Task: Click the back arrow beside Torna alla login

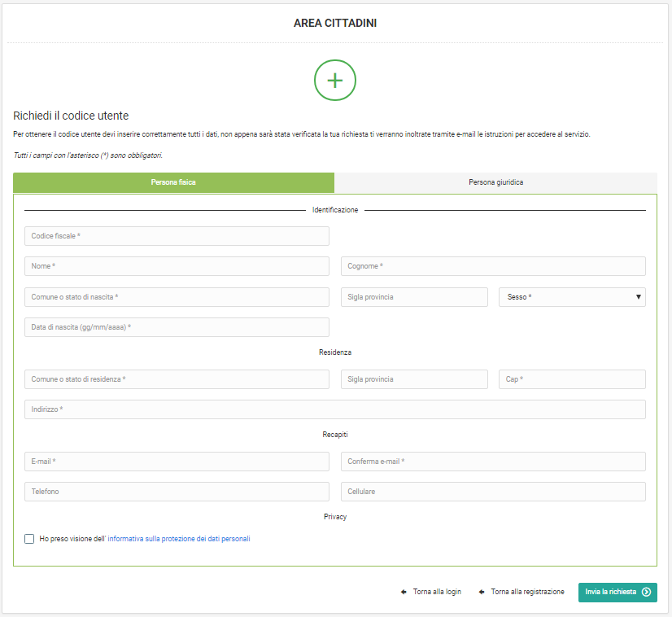Action: [x=404, y=592]
